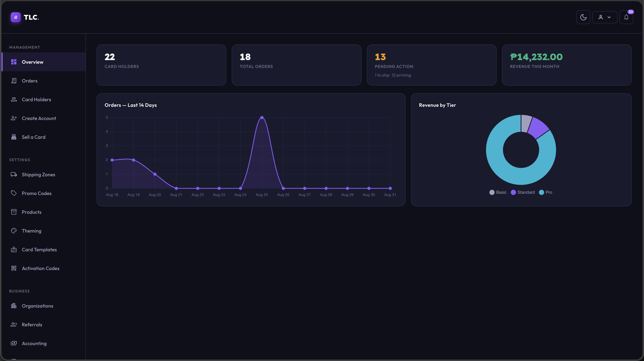644x361 pixels.
Task: Click the Activation Codes QR icon
Action: pos(14,268)
